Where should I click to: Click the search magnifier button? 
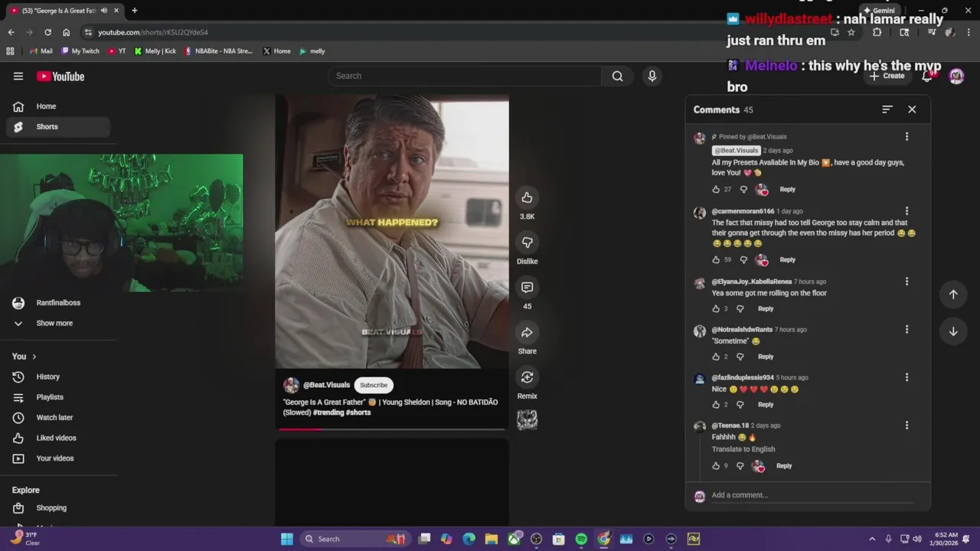click(x=617, y=76)
